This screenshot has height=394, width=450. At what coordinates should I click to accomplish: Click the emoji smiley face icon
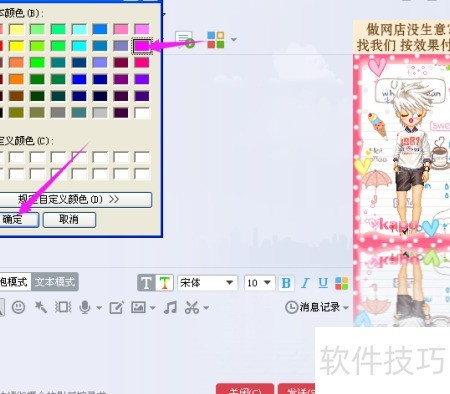click(x=18, y=307)
